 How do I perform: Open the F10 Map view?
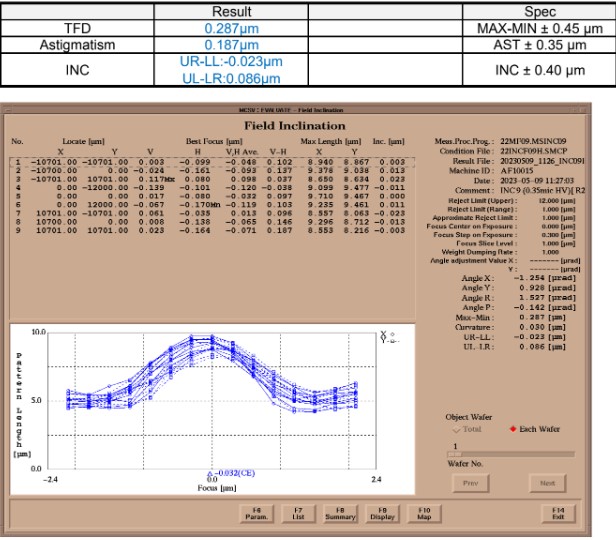[x=423, y=513]
